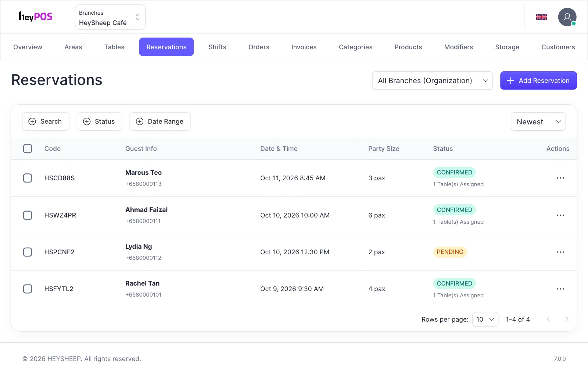Select all reservations with header checkbox
Screen dimensions: 588x368
pyautogui.click(x=28, y=149)
